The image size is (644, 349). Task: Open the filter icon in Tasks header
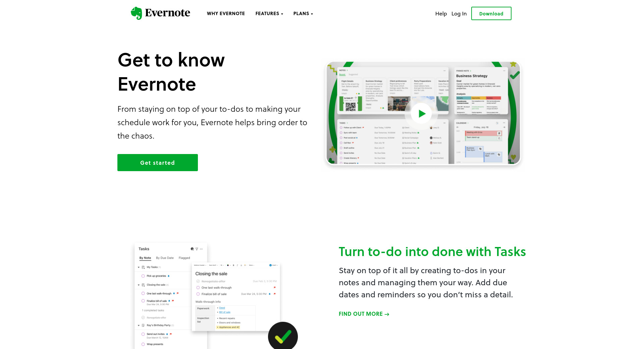[x=197, y=249]
